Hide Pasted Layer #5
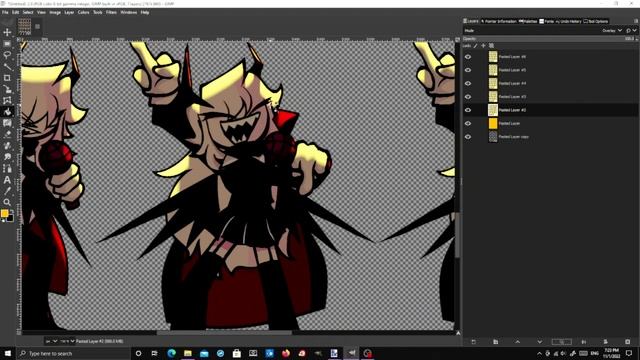The height and width of the screenshot is (360, 640). click(468, 70)
